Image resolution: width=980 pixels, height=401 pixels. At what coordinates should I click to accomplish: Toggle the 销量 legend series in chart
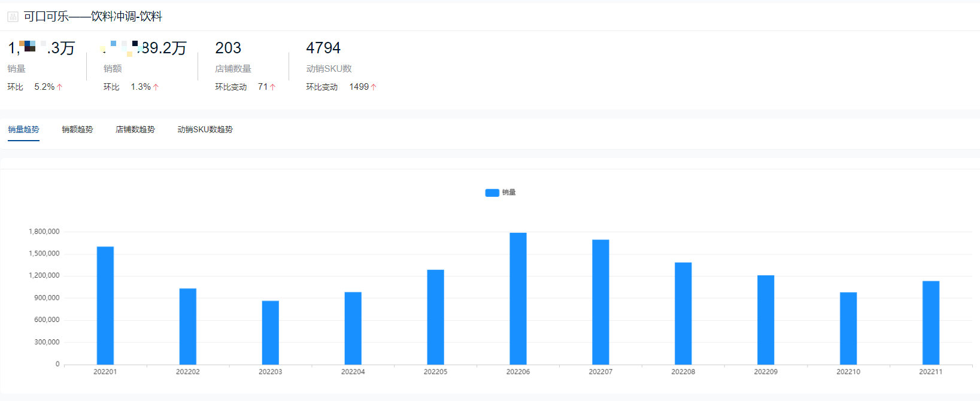pos(500,193)
